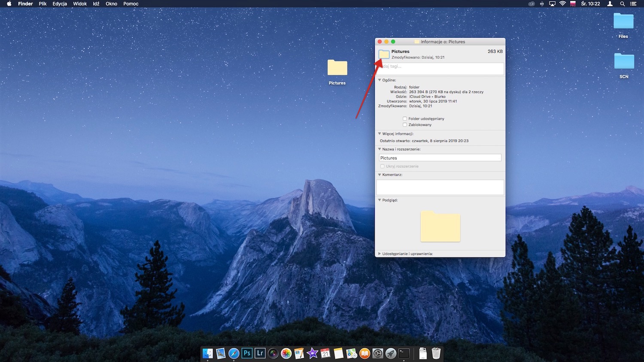
Task: Open Lightroom from the Dock
Action: click(260, 353)
